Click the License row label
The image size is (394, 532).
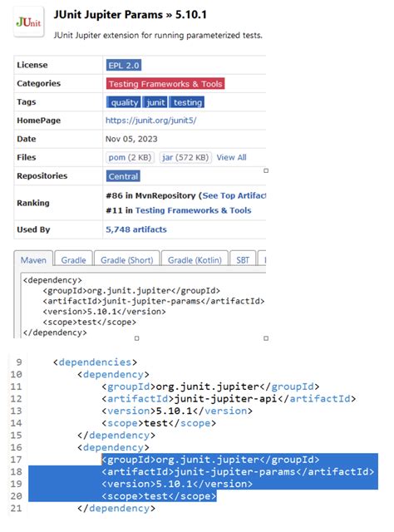tap(32, 65)
